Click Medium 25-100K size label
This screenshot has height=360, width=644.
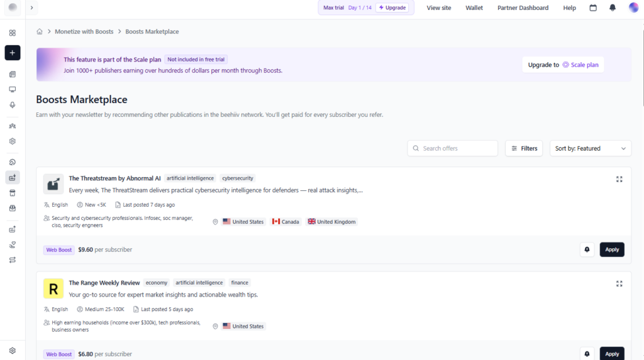[104, 310]
